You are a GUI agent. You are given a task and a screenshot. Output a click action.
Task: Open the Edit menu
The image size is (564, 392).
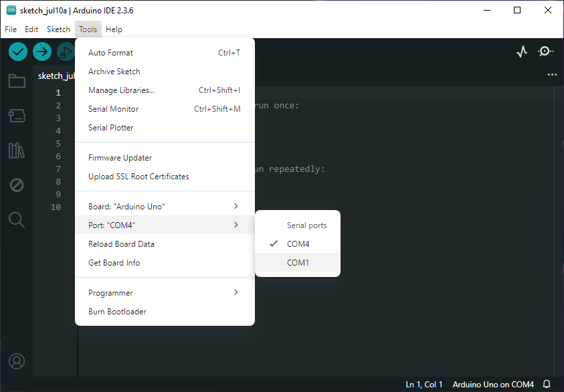coord(31,29)
